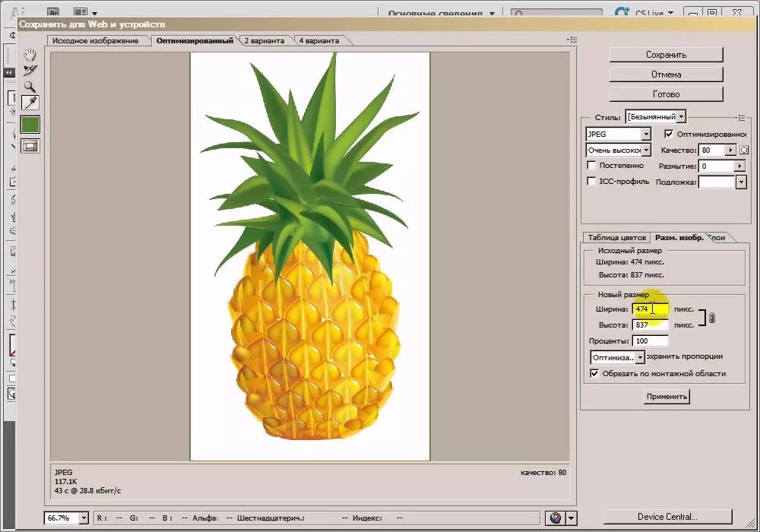Click the Готово button
The width and height of the screenshot is (760, 532).
[666, 94]
